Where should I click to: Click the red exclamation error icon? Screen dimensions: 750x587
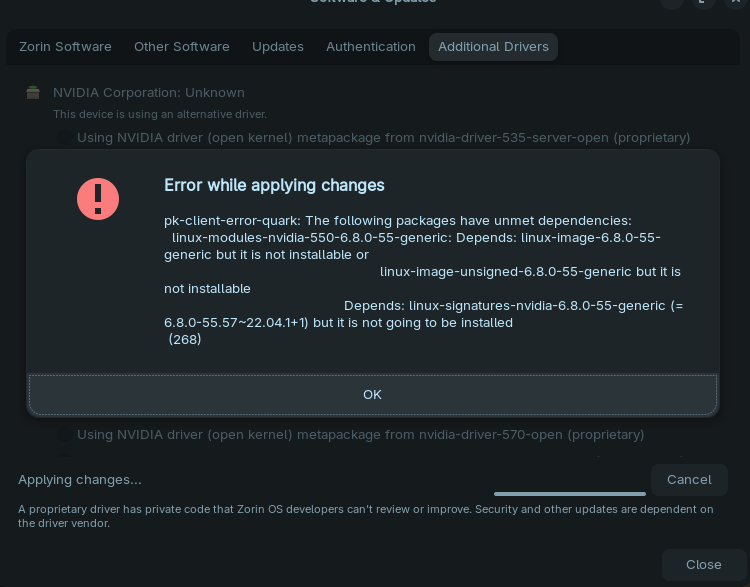tap(98, 199)
